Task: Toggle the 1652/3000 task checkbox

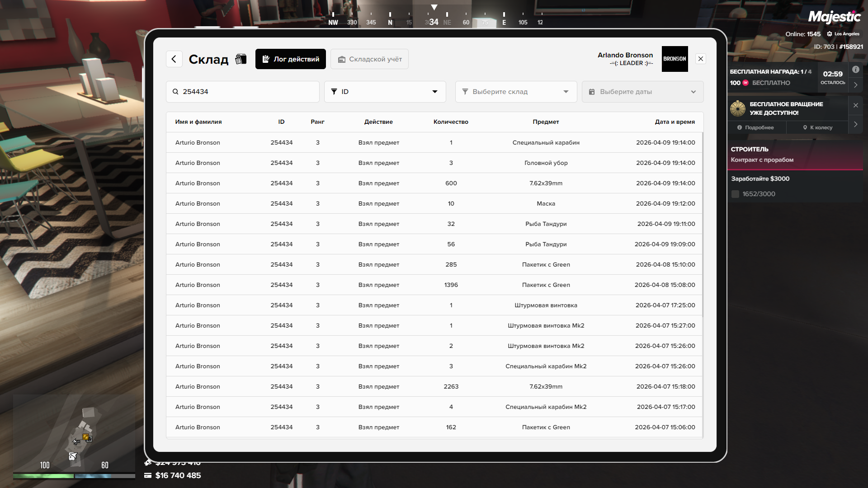Action: click(735, 194)
